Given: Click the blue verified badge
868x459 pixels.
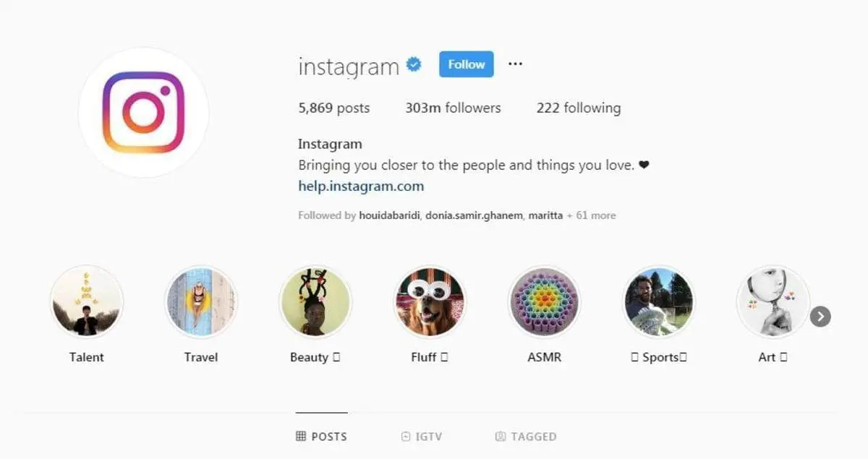Looking at the screenshot, I should [414, 64].
